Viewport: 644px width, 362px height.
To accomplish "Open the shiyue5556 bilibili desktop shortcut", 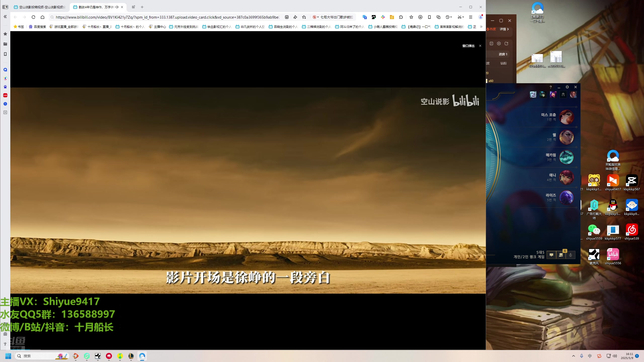I will 613,257.
